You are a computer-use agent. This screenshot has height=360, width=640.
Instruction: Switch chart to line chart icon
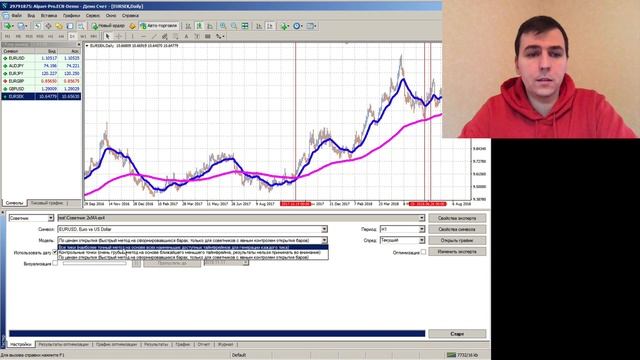click(x=210, y=26)
